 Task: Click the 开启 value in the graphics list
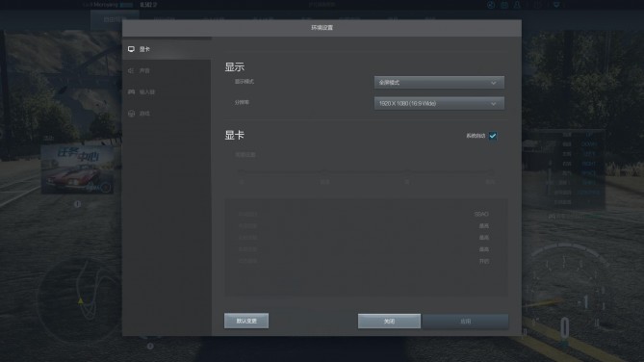pyautogui.click(x=484, y=261)
